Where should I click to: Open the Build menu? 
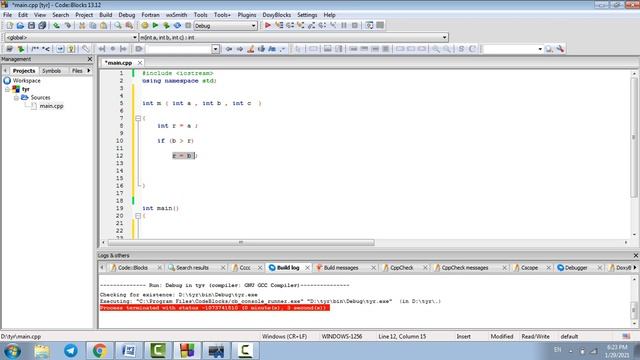pyautogui.click(x=106, y=15)
